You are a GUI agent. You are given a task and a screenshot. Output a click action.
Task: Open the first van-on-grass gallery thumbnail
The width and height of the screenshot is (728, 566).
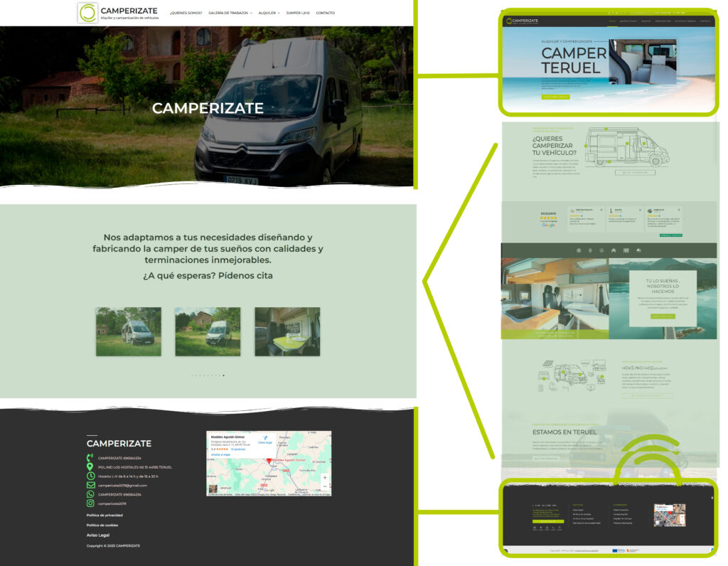point(129,331)
